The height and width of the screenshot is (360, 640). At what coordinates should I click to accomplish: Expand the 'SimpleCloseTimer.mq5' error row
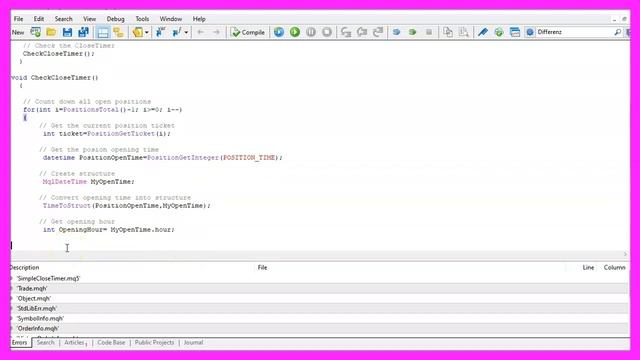click(x=12, y=278)
